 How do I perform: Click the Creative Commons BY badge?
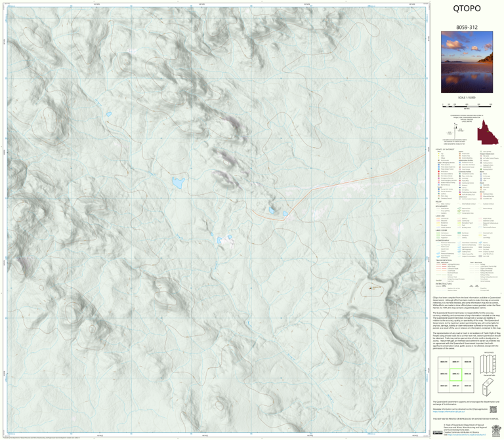[x=438, y=433]
